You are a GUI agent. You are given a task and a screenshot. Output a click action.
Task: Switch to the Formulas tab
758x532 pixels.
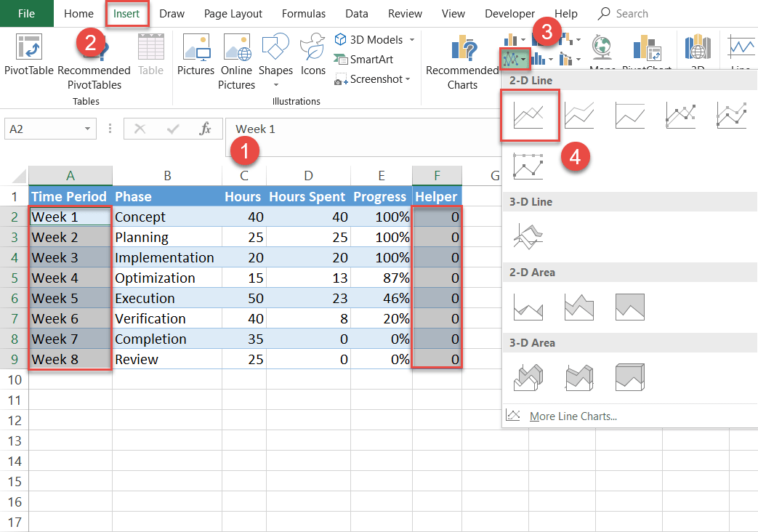(x=304, y=14)
